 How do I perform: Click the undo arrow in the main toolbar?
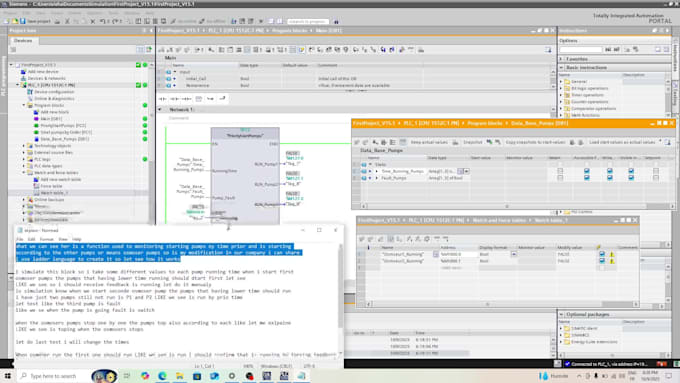pyautogui.click(x=102, y=21)
